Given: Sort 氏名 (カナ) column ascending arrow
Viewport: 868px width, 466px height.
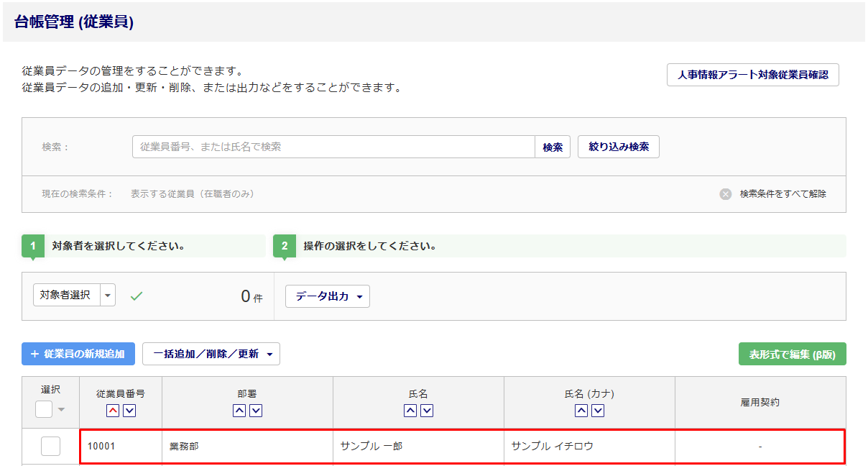Looking at the screenshot, I should [x=581, y=411].
